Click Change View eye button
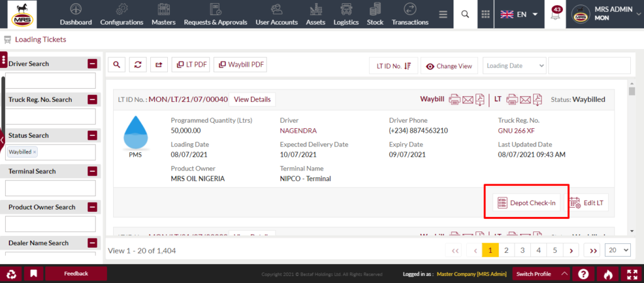Image resolution: width=644 pixels, height=283 pixels. (x=449, y=65)
